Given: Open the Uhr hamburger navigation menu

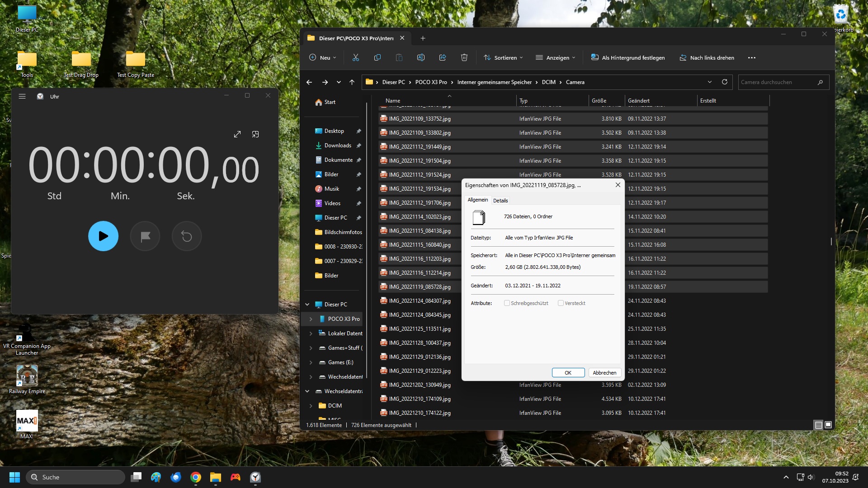Looking at the screenshot, I should [x=22, y=96].
